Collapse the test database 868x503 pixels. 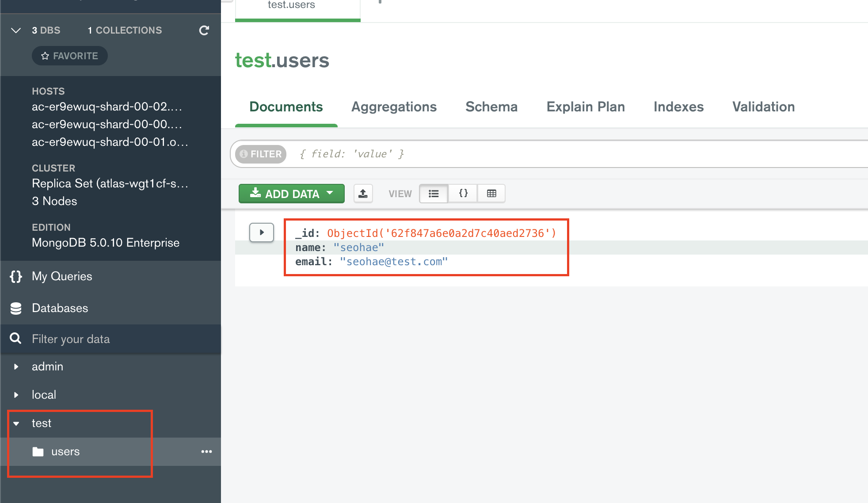click(x=16, y=423)
